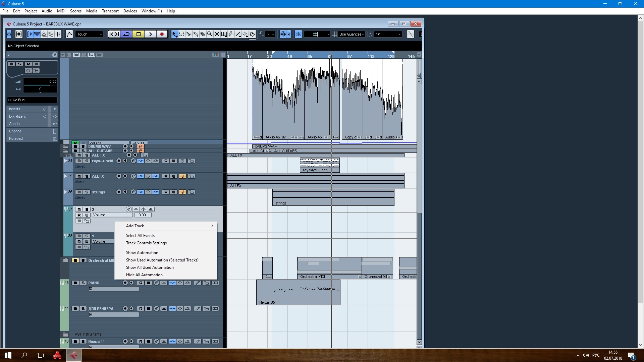Viewport: 644px width, 362px height.
Task: Open the Devices menu
Action: [x=130, y=11]
